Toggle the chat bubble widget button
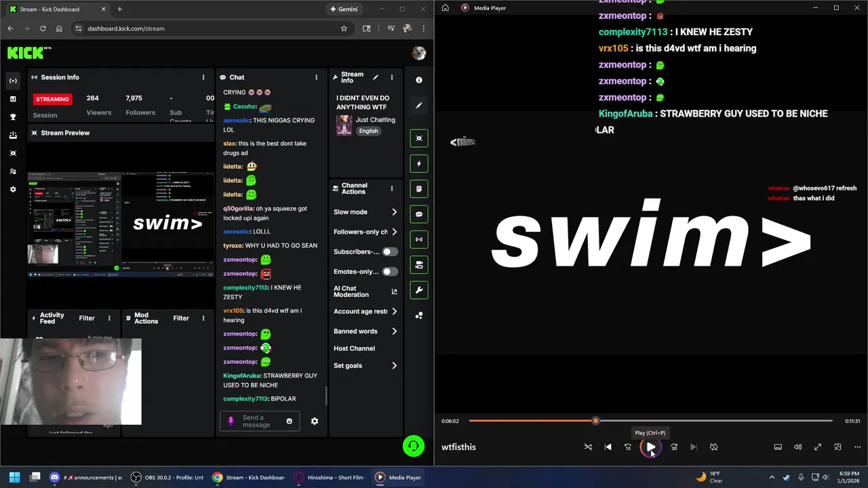This screenshot has width=868, height=488. click(419, 214)
